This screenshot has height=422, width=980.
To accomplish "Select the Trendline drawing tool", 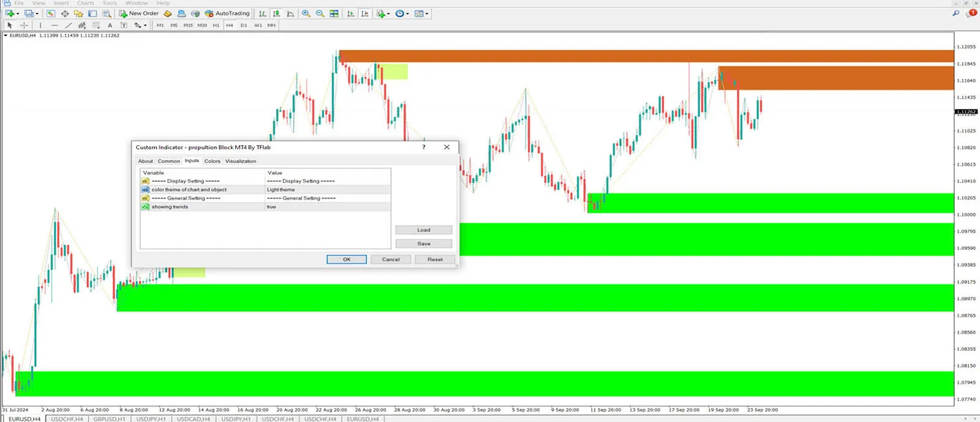I will pos(68,25).
